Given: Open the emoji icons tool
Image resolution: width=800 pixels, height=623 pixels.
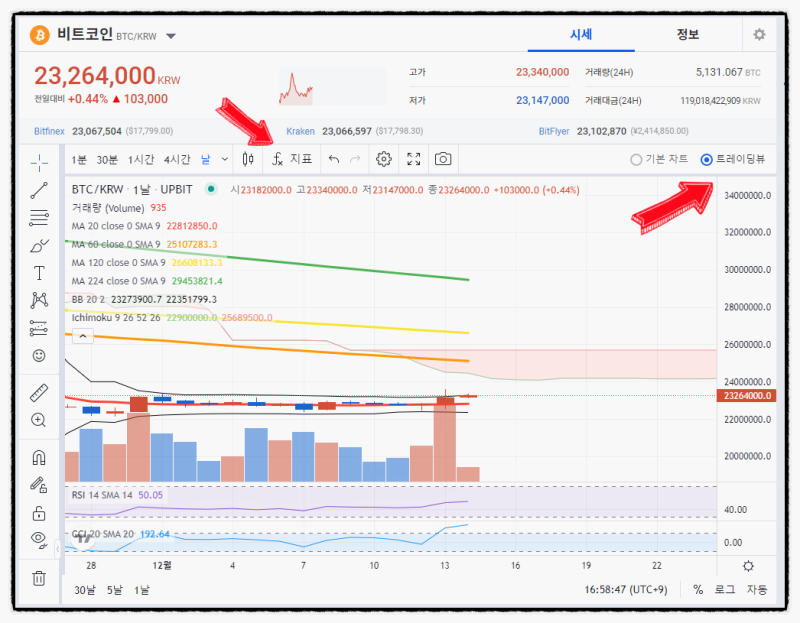Looking at the screenshot, I should tap(39, 356).
